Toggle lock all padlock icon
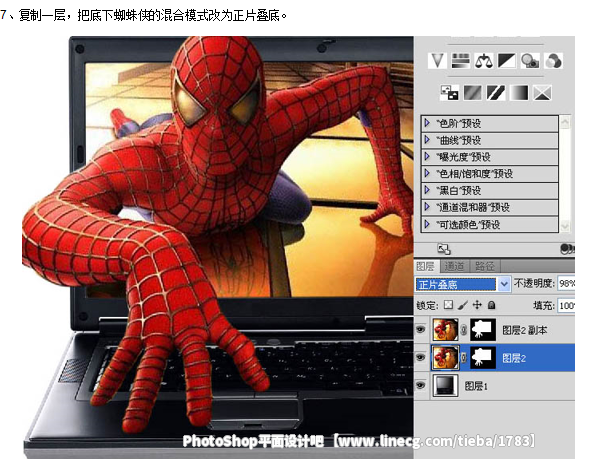The width and height of the screenshot is (591, 460). [x=491, y=305]
